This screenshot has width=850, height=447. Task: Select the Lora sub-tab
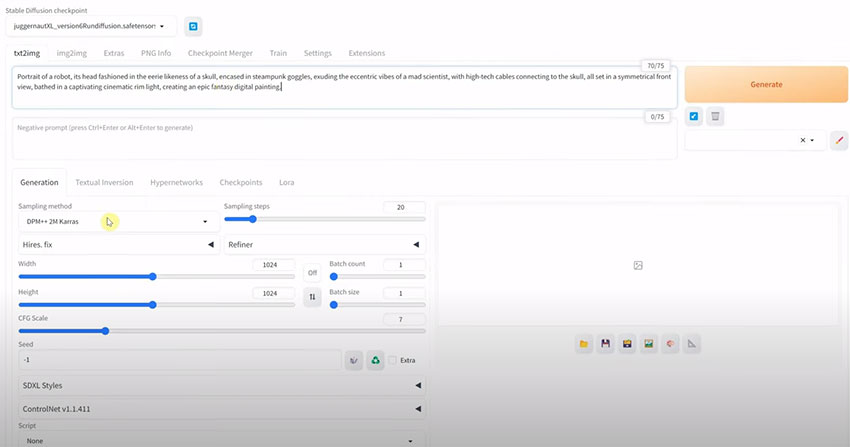287,183
